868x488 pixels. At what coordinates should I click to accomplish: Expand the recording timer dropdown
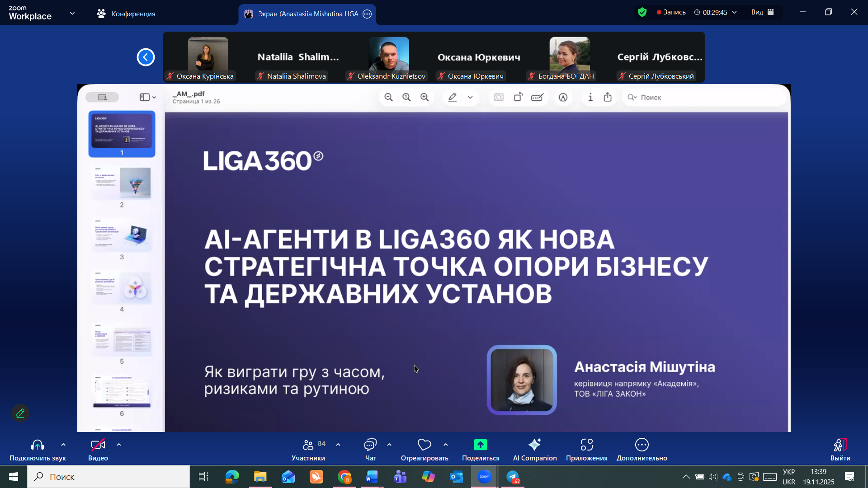point(734,12)
